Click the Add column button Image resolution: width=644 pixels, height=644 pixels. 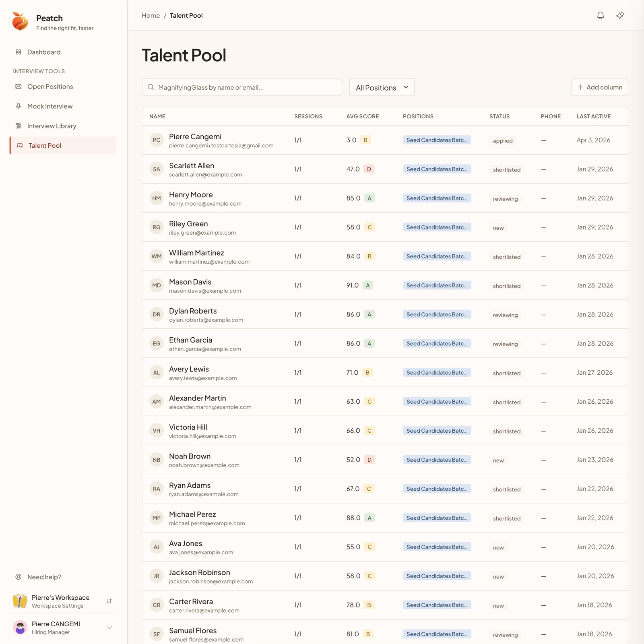pyautogui.click(x=599, y=87)
